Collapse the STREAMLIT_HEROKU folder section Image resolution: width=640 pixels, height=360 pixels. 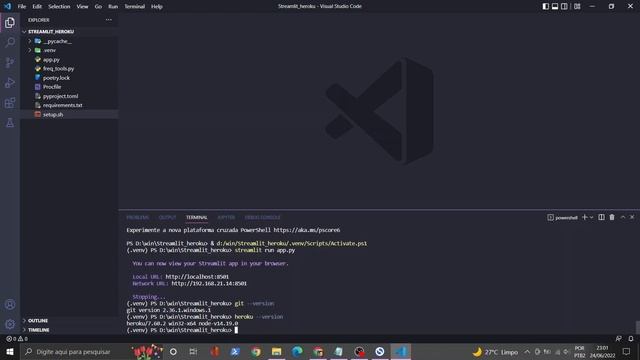pos(69,31)
